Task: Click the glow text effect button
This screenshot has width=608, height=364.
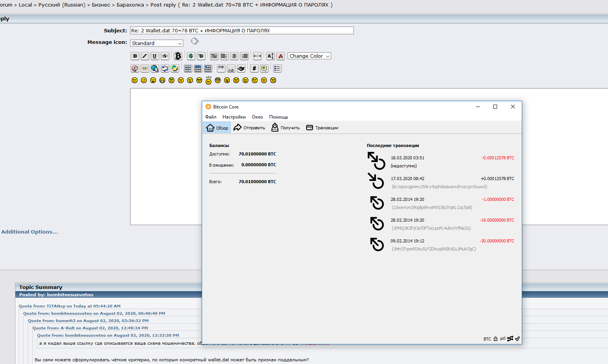Action: point(191,56)
